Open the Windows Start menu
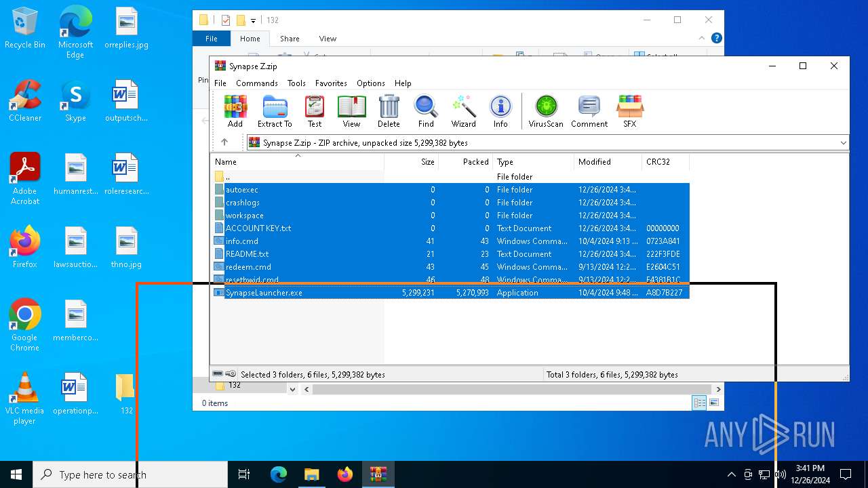The height and width of the screenshot is (488, 868). [x=16, y=474]
